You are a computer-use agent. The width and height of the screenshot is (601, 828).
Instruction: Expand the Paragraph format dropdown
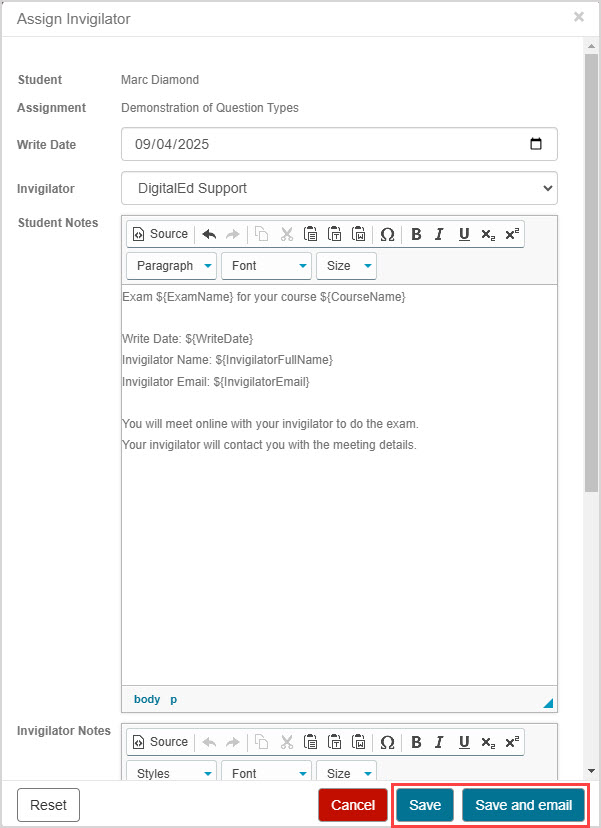(x=171, y=266)
